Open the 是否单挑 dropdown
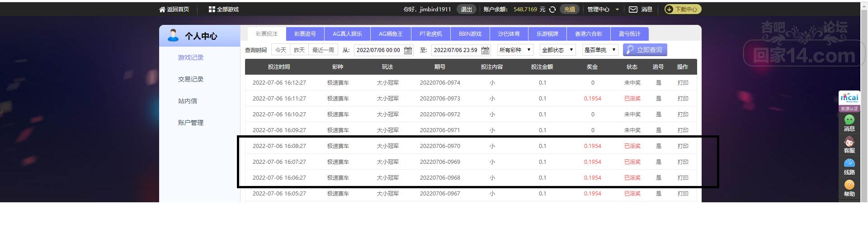Screen dimensions: 868x248 [600, 50]
